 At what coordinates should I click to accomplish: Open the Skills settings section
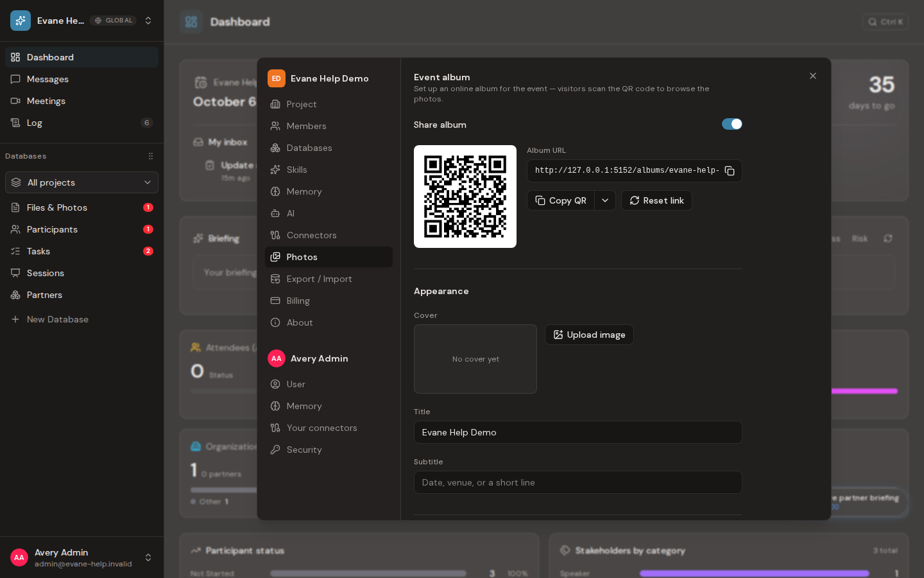tap(329, 170)
